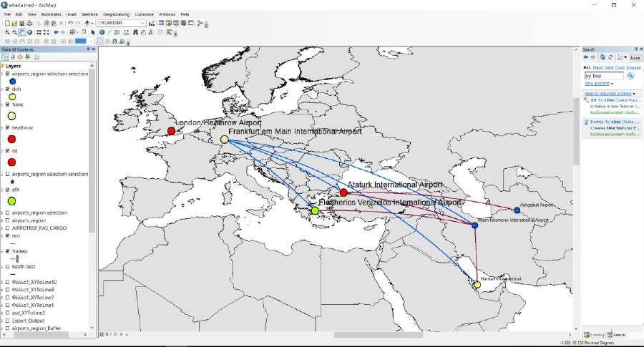Open the Selection menu
This screenshot has width=644, height=347.
tap(89, 14)
